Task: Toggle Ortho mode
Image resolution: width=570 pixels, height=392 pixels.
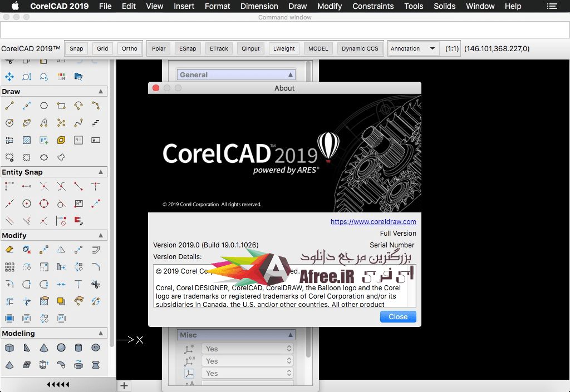Action: [129, 48]
